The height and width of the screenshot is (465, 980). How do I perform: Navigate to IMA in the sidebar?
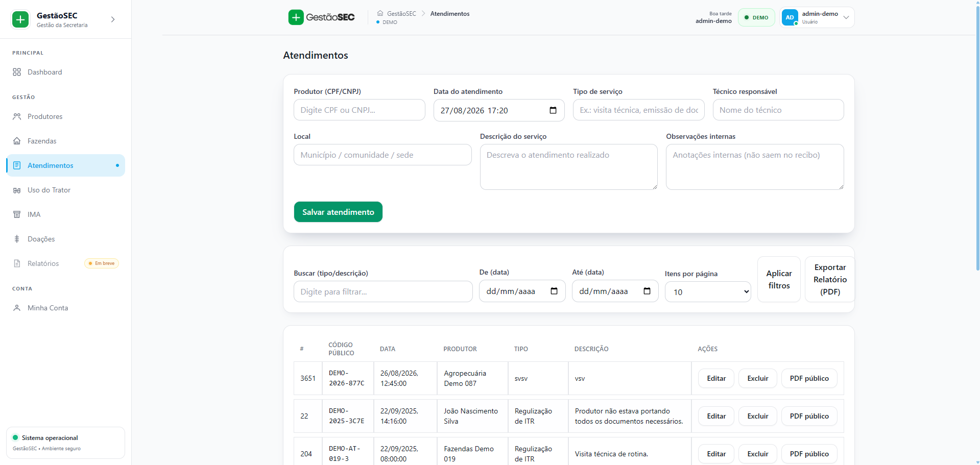pos(65,214)
